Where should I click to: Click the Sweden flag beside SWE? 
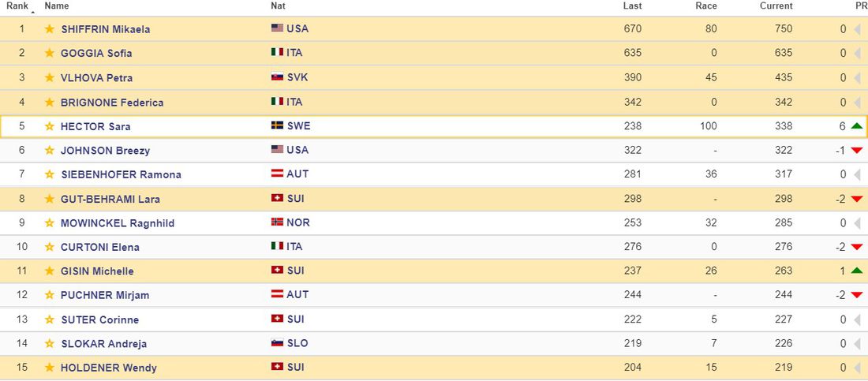point(277,125)
